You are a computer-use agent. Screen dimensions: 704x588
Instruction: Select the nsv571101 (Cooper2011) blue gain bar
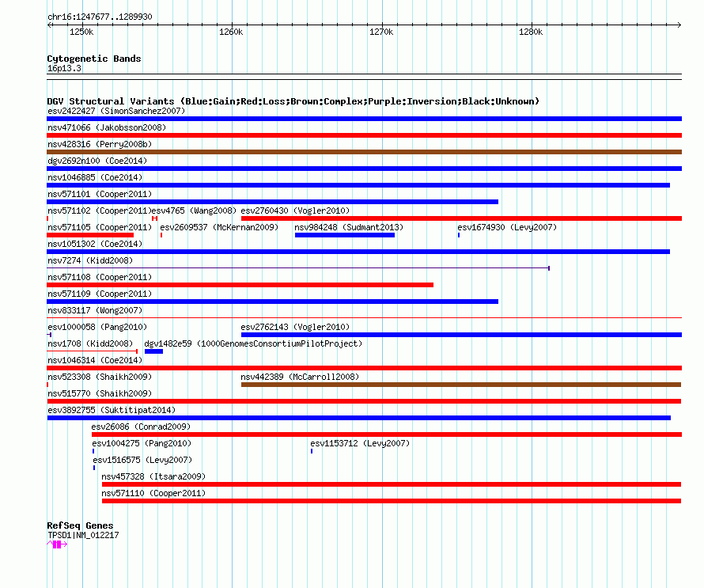[273, 202]
